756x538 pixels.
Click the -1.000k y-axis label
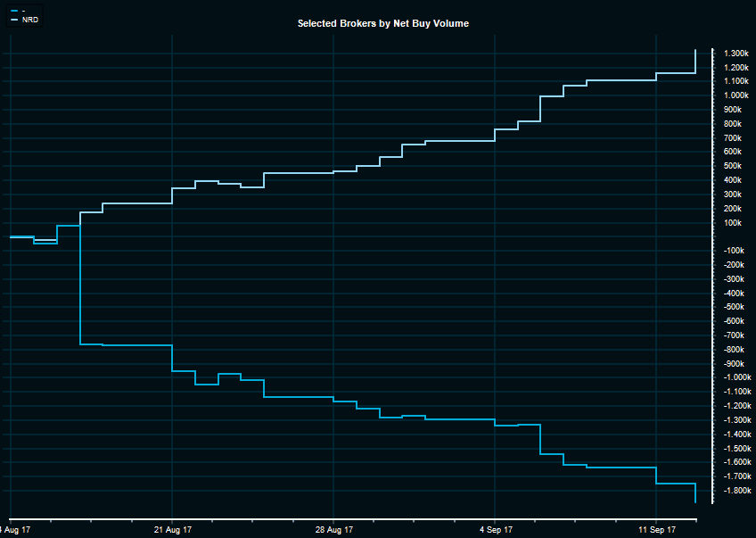[x=735, y=377]
